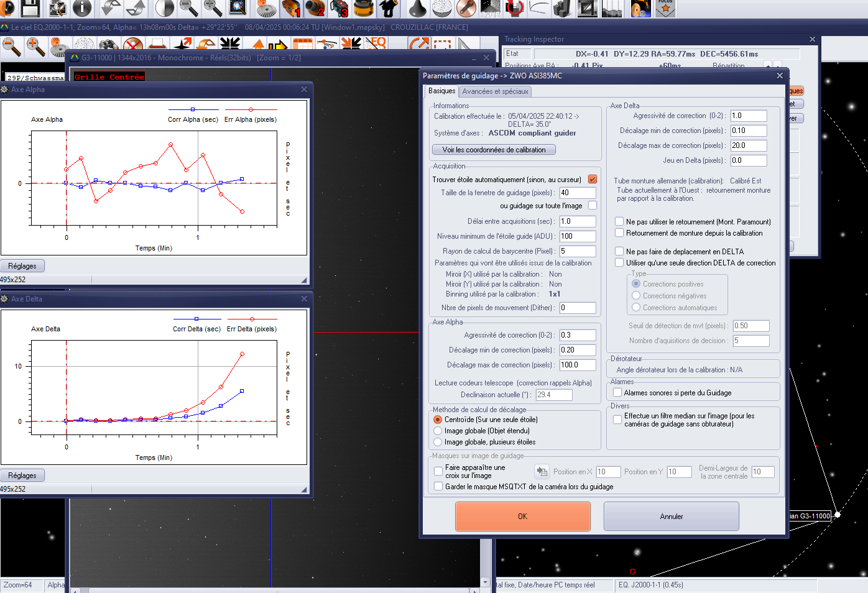Select the Basiques tab
868x593 pixels.
point(441,91)
